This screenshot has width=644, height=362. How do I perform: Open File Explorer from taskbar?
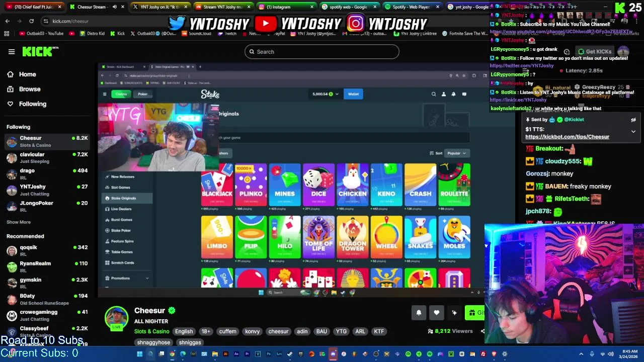coord(215,354)
